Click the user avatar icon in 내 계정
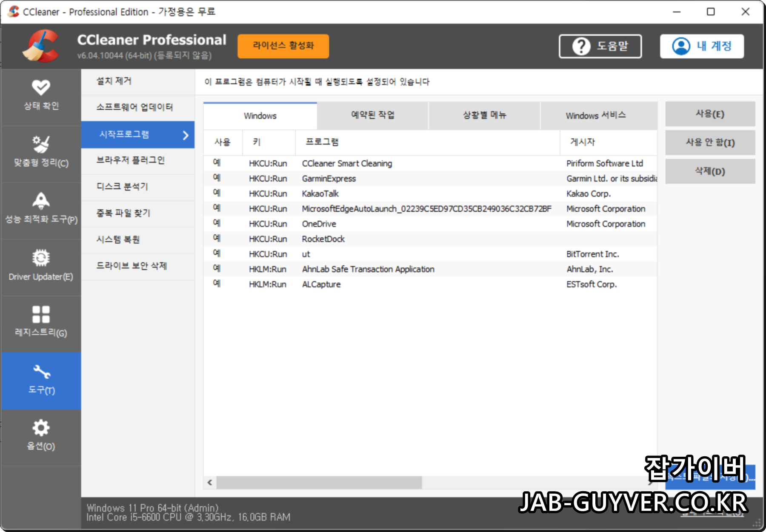The height and width of the screenshot is (532, 766). coord(681,46)
